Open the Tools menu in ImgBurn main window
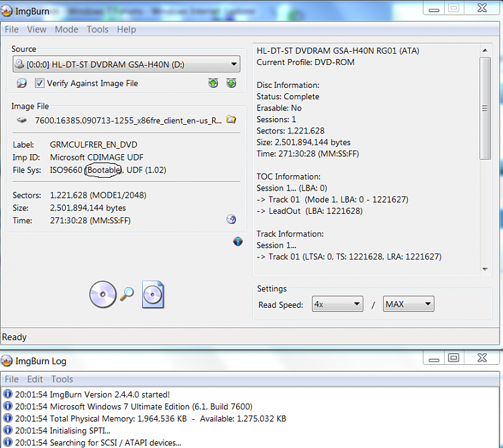 pyautogui.click(x=97, y=30)
